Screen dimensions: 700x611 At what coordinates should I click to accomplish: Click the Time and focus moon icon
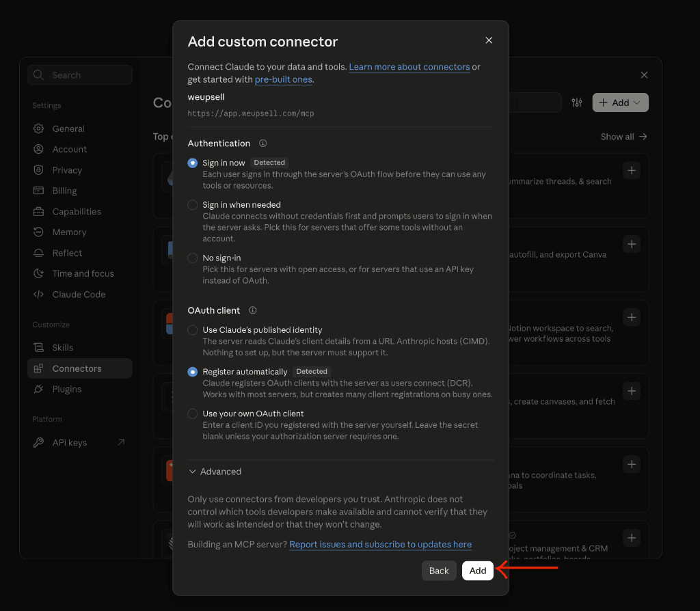coord(38,273)
